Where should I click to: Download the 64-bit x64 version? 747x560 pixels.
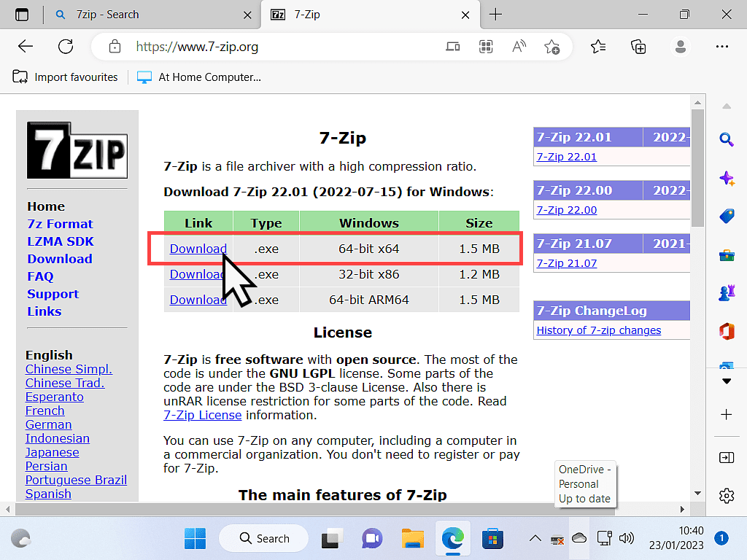198,248
